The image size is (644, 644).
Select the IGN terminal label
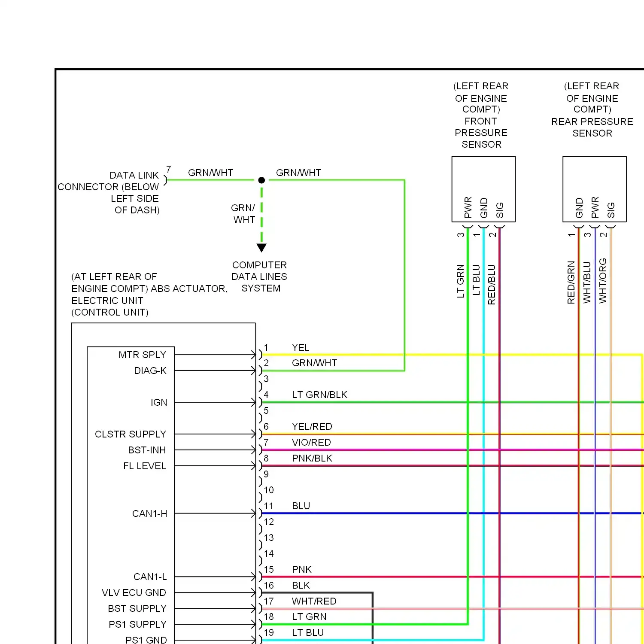pos(159,402)
